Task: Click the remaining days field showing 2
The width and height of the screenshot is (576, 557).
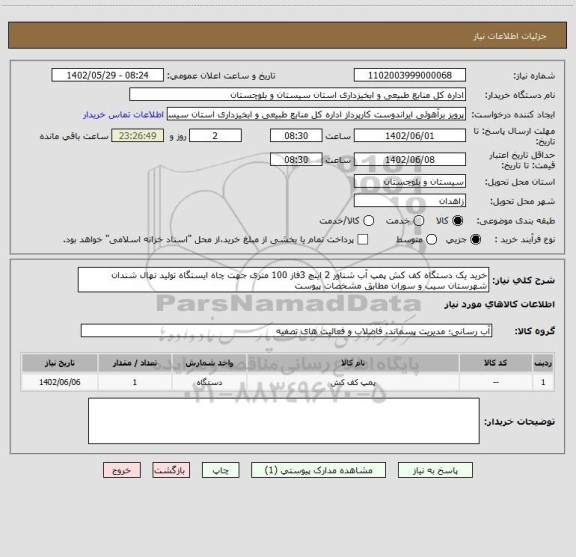Action: click(x=215, y=136)
